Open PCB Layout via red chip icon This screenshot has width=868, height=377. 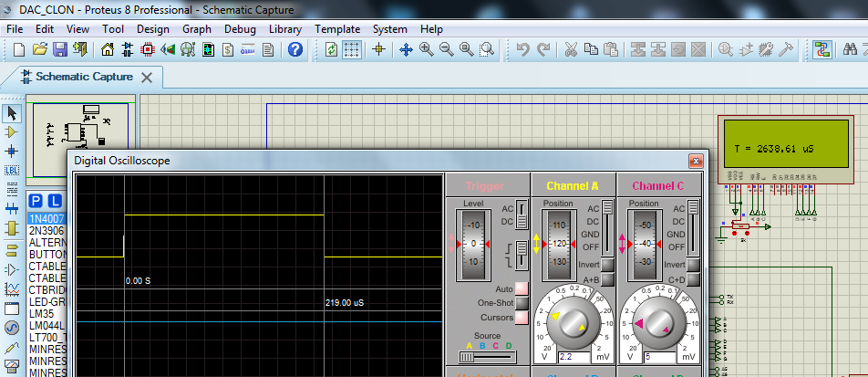point(148,50)
